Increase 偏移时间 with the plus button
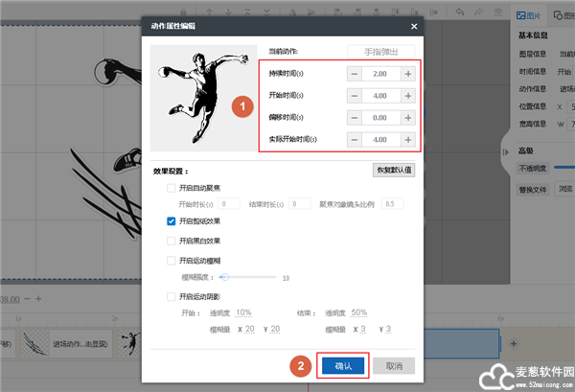The image size is (575, 392). click(408, 117)
